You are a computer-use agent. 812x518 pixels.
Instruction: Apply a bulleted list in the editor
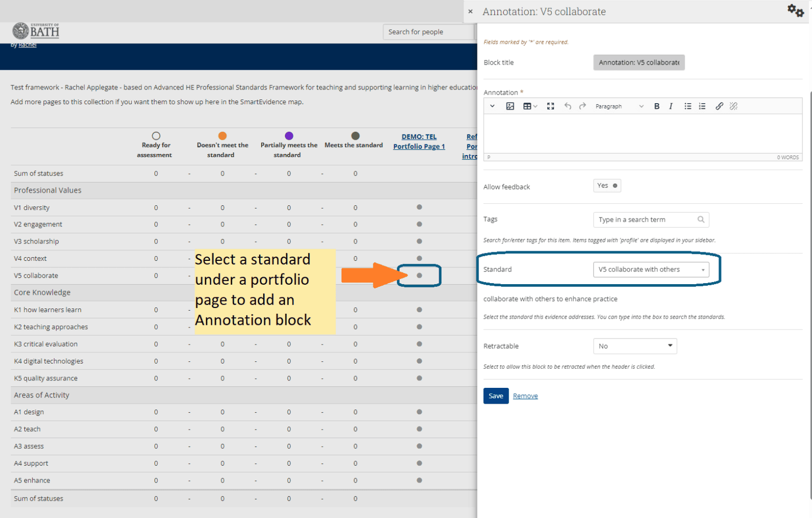(688, 106)
